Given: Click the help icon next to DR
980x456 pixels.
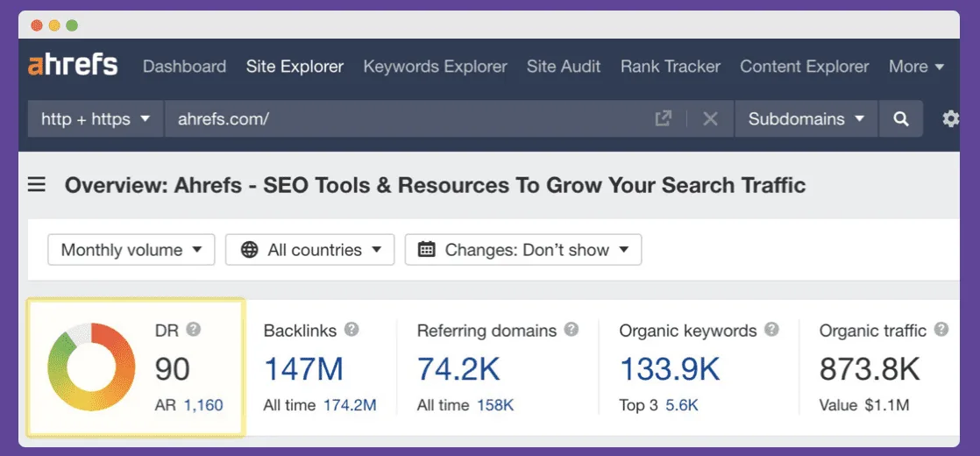Looking at the screenshot, I should point(194,329).
